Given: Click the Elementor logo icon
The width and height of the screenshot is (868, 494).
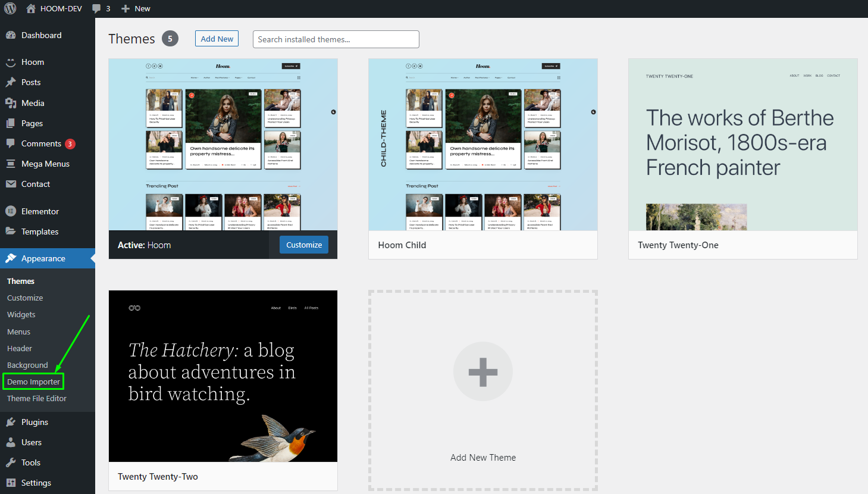Looking at the screenshot, I should click(11, 211).
